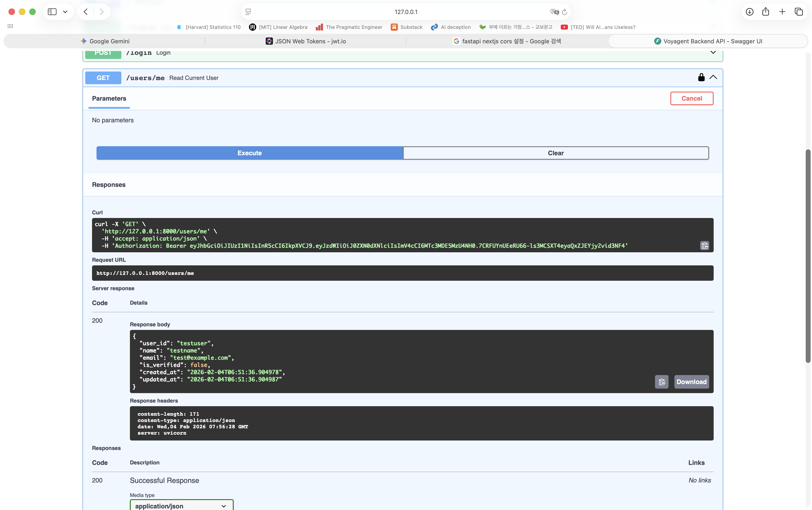Click the share icon in Safari toolbar
The width and height of the screenshot is (812, 510).
pyautogui.click(x=766, y=12)
